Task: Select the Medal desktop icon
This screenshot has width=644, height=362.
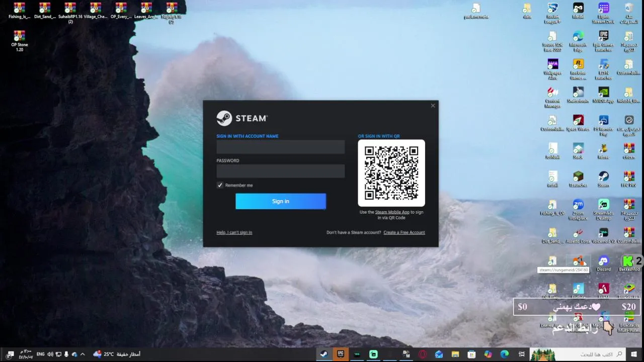Action: tap(578, 11)
